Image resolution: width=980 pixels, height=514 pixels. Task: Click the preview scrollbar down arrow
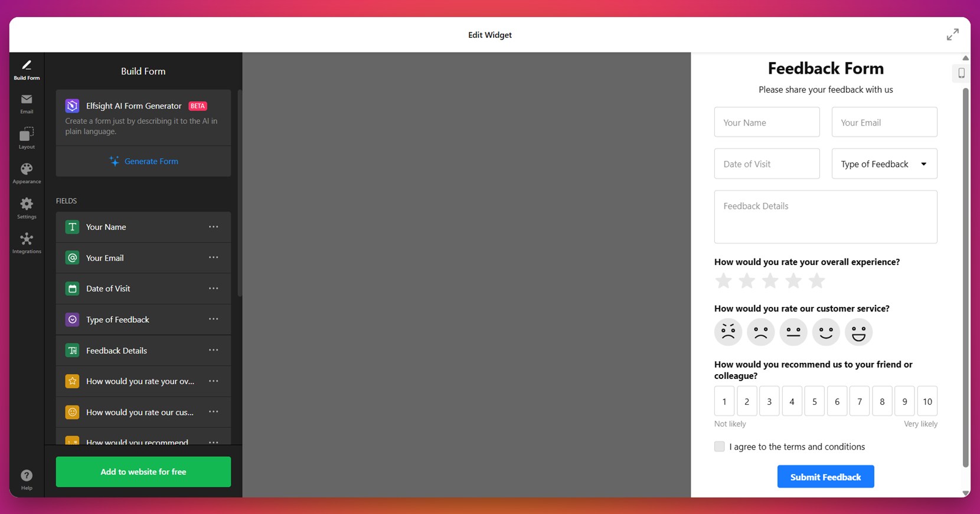click(966, 493)
